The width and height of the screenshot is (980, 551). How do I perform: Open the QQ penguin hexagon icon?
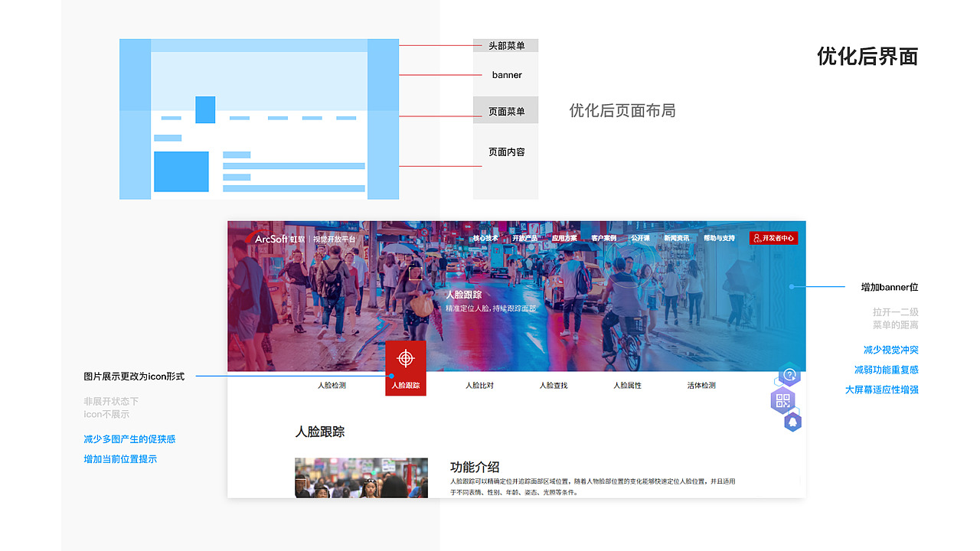(x=792, y=421)
